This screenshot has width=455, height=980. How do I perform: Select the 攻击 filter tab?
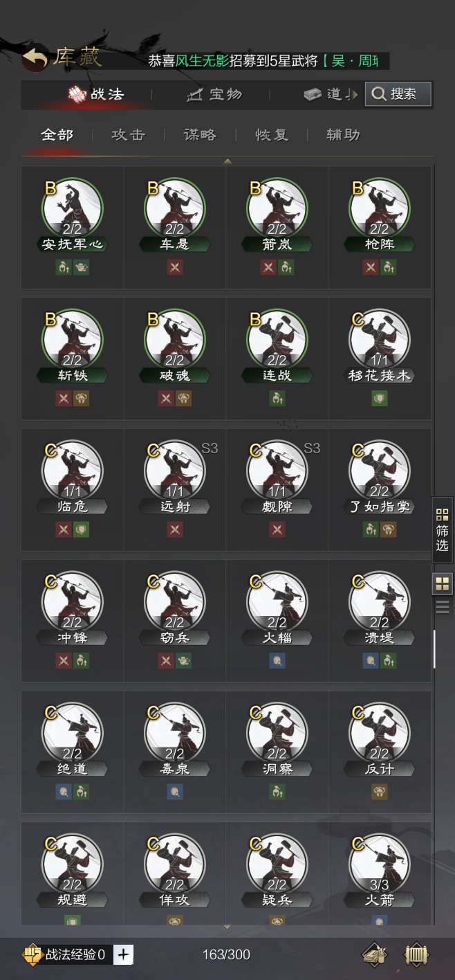tap(129, 135)
